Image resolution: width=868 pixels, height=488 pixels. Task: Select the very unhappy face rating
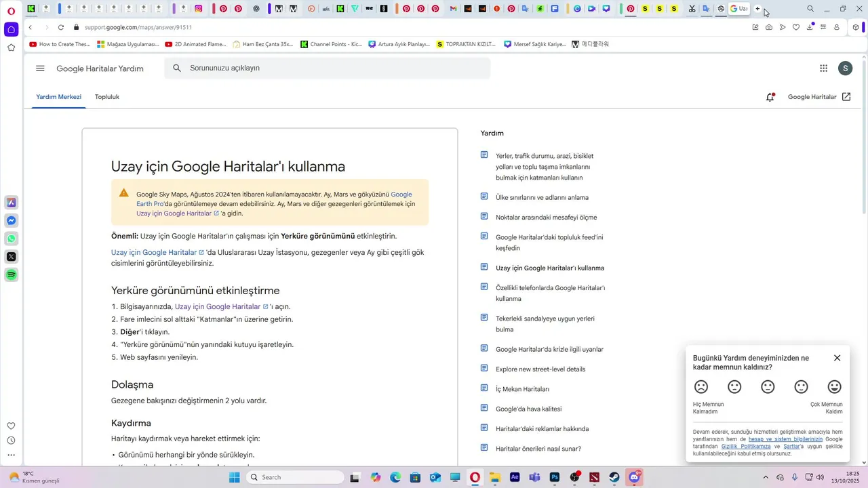[x=701, y=387]
